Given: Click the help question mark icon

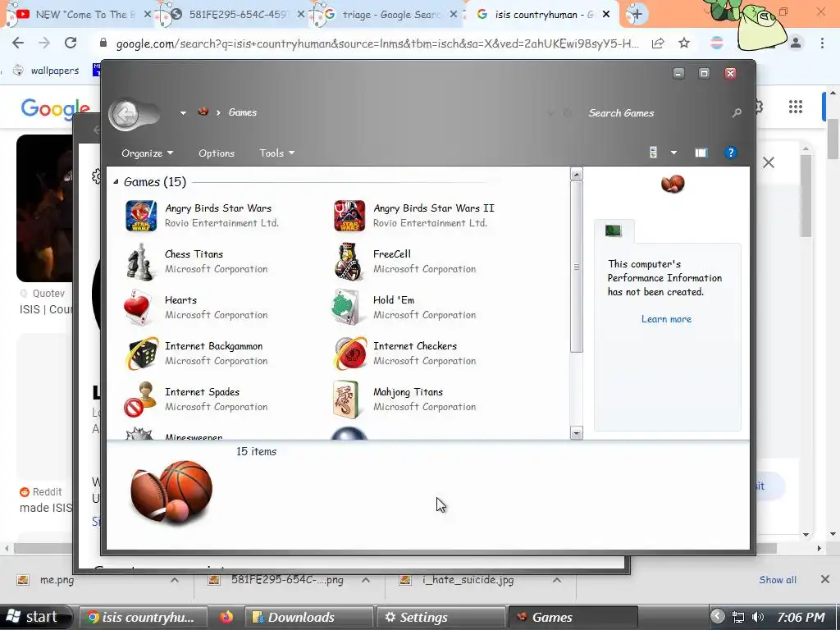Looking at the screenshot, I should 730,153.
